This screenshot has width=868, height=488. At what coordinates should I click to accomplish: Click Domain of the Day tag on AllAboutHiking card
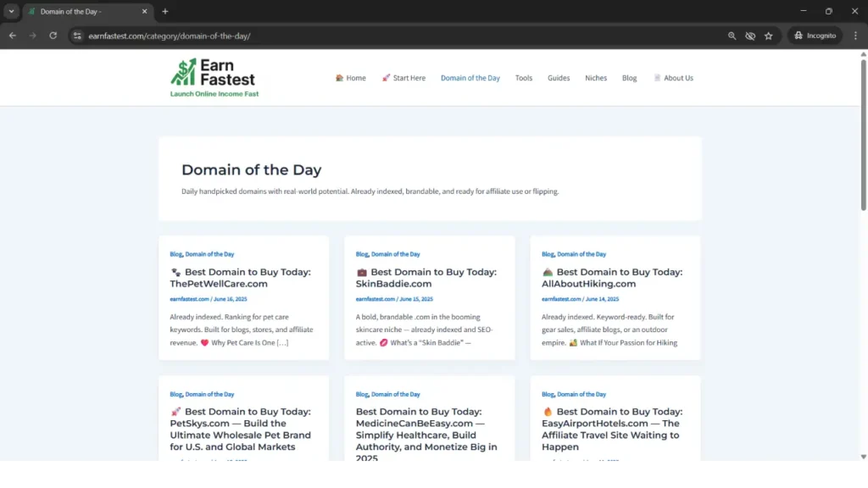click(581, 254)
